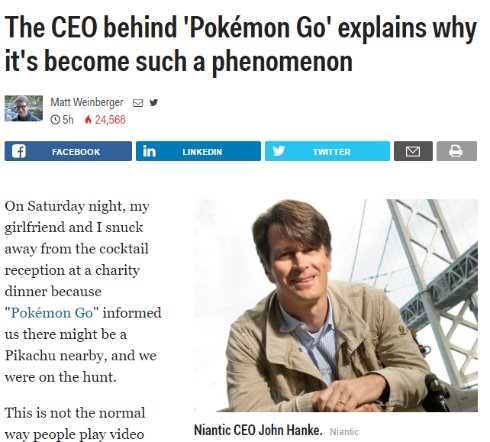490x442 pixels.
Task: Open Matt Weinberger author link
Action: pos(87,102)
